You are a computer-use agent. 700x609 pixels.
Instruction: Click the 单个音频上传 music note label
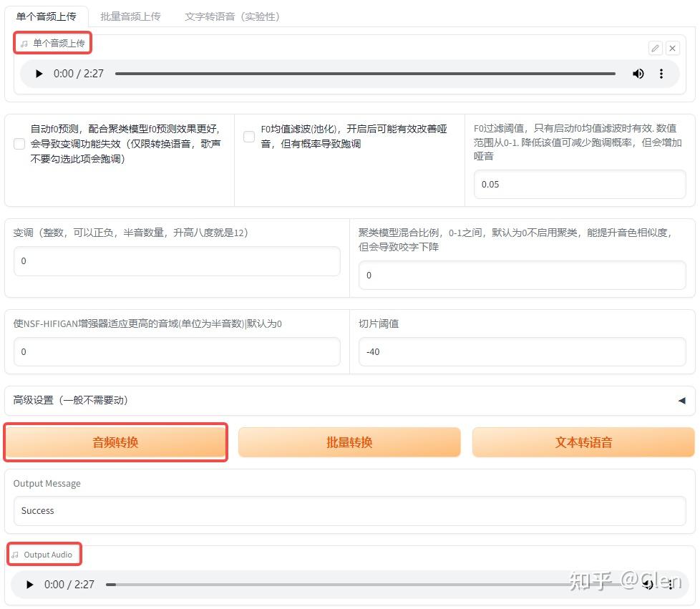(x=53, y=44)
